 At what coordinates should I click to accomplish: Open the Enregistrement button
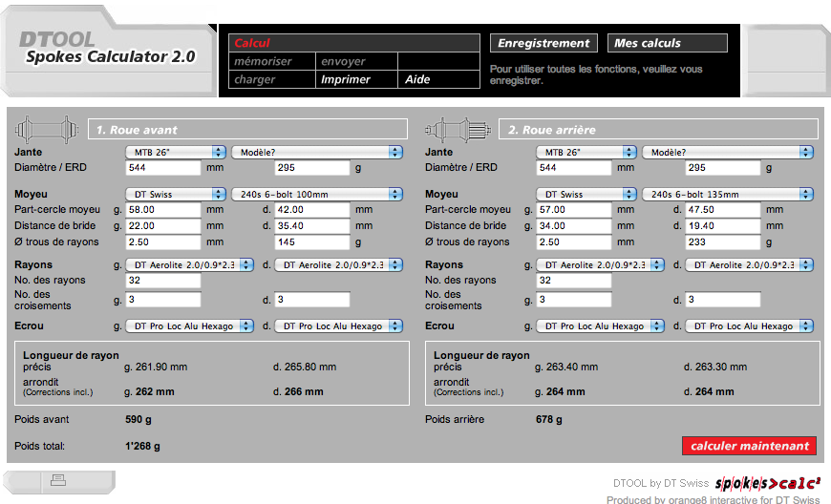coord(543,43)
